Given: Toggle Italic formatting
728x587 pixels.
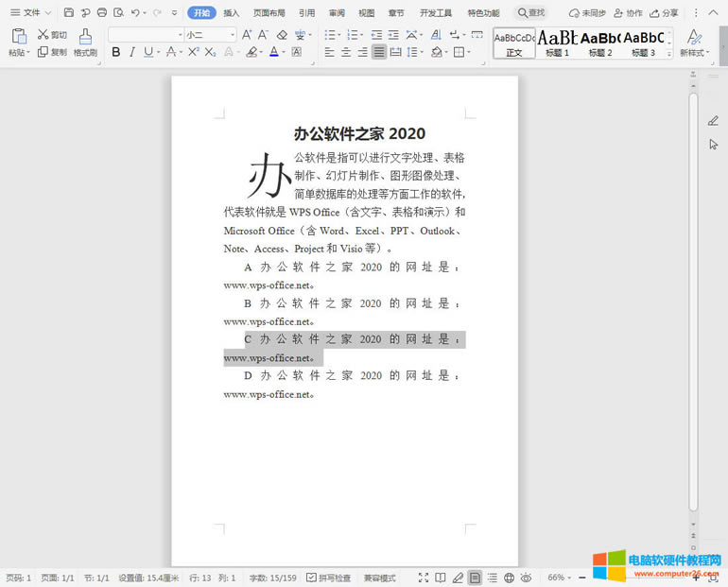Looking at the screenshot, I should tap(132, 52).
